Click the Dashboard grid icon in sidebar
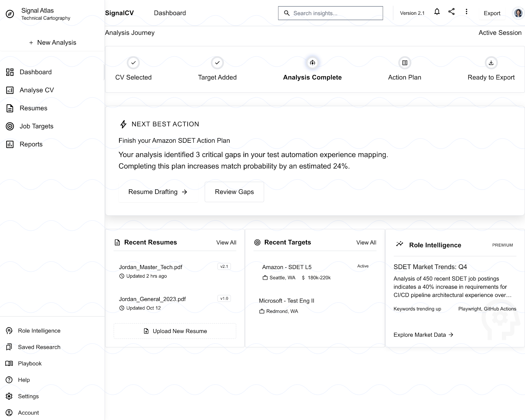This screenshot has height=420, width=525. (x=10, y=72)
